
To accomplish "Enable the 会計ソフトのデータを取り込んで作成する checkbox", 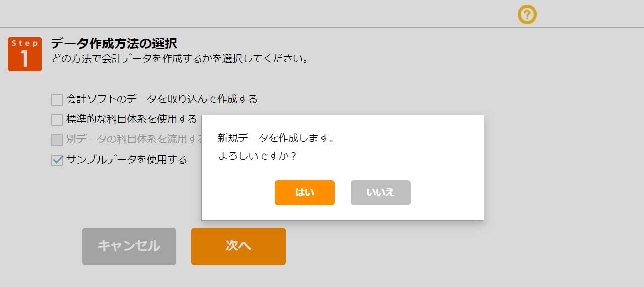I will point(57,100).
